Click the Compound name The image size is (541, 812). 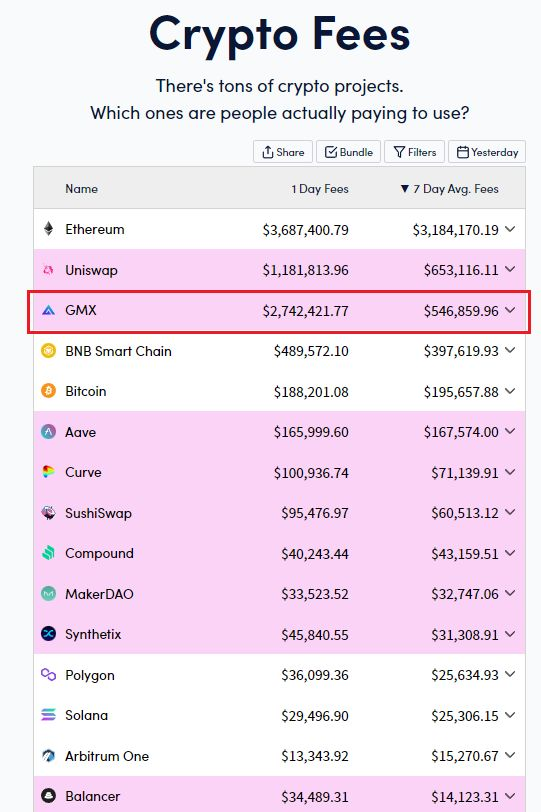[99, 553]
